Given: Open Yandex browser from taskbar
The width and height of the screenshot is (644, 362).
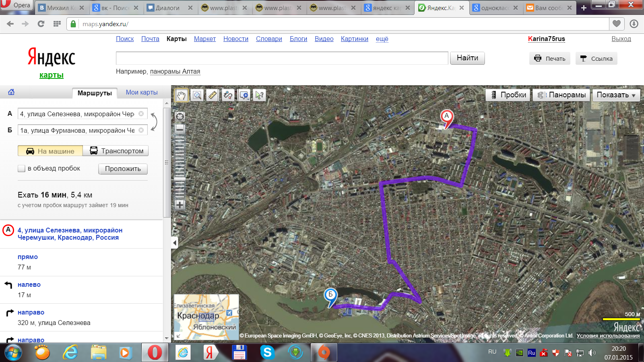Looking at the screenshot, I should [x=210, y=353].
